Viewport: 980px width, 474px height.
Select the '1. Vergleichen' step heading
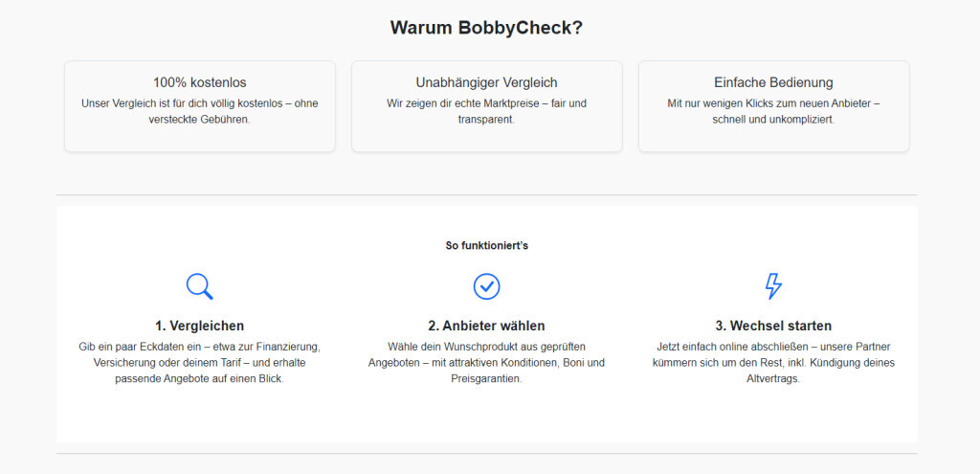tap(199, 326)
